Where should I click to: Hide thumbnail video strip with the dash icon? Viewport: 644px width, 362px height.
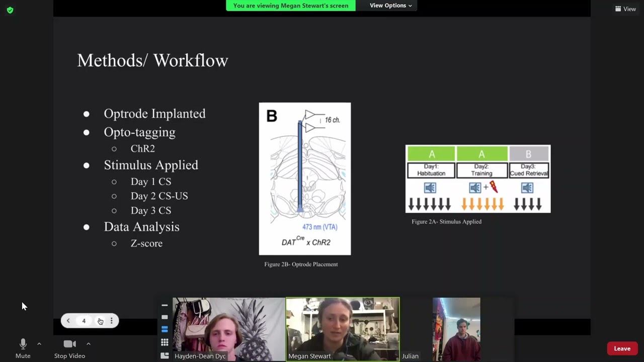pyautogui.click(x=165, y=305)
